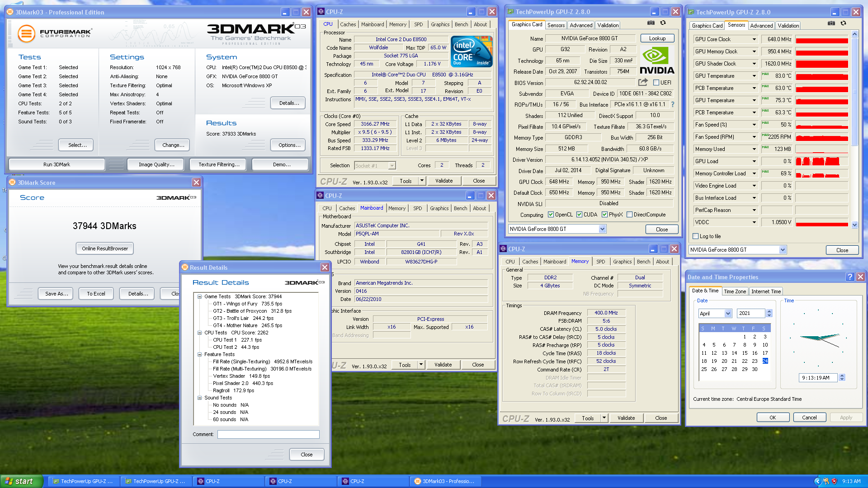
Task: Click OK in Date and Time Properties
Action: pyautogui.click(x=773, y=418)
